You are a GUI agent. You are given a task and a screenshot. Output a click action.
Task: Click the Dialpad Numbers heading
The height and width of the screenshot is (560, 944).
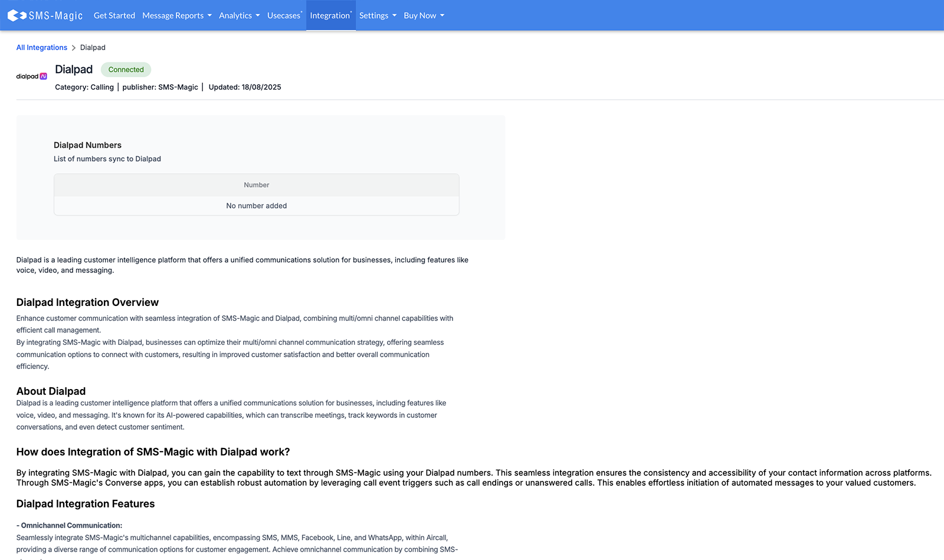[x=87, y=145]
